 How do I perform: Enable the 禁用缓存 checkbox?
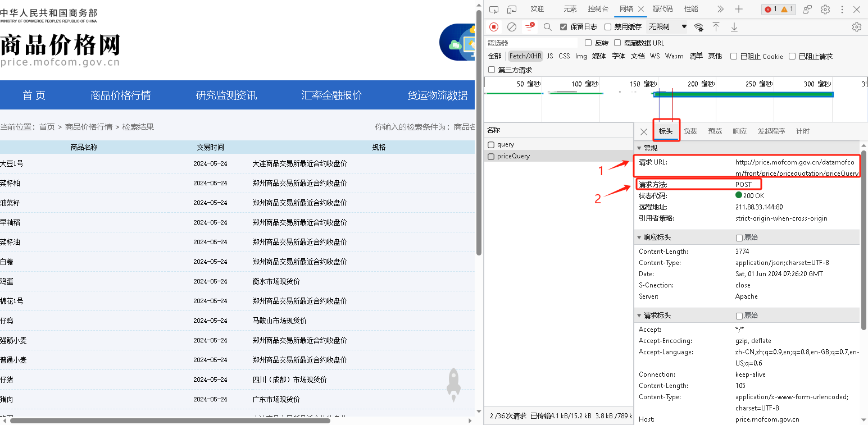click(608, 26)
